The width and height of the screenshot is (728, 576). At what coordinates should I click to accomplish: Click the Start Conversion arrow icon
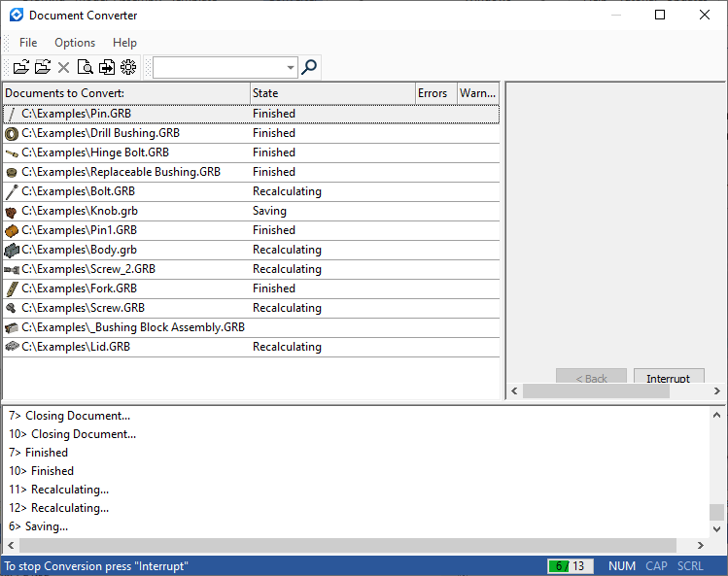(107, 67)
